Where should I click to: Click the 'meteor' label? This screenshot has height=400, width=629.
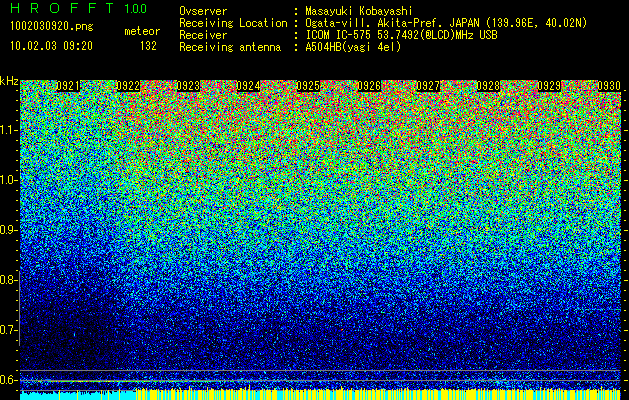142,31
